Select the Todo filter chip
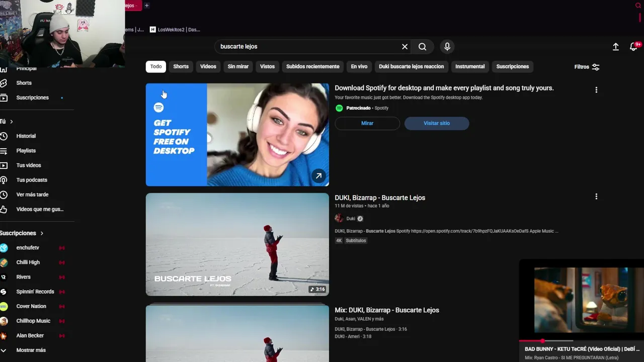This screenshot has height=362, width=644. click(x=156, y=66)
